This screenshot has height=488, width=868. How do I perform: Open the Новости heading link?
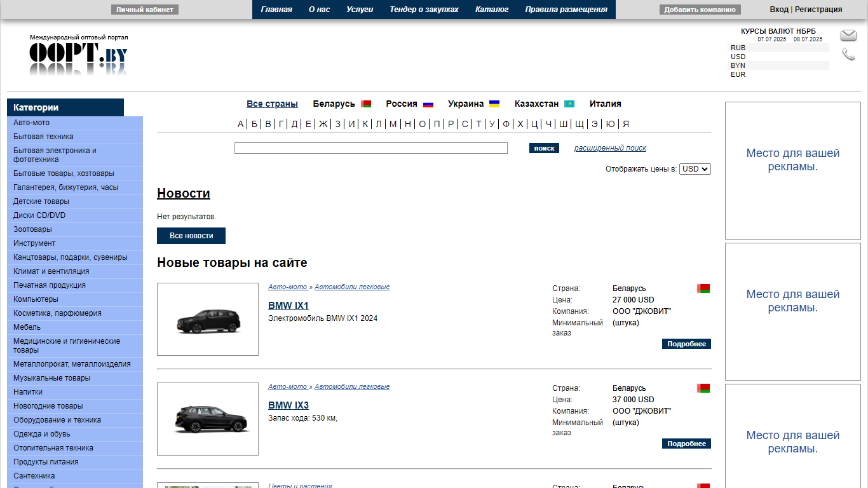coord(184,193)
